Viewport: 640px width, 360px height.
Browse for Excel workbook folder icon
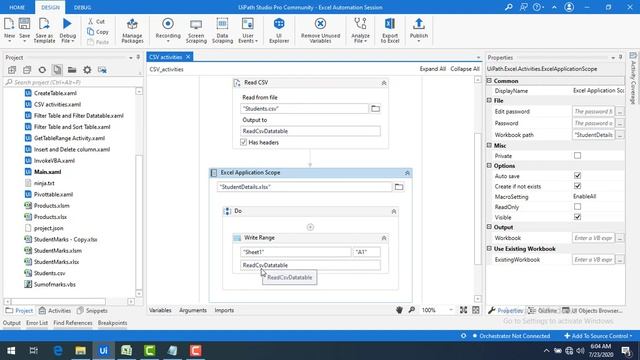pos(399,187)
